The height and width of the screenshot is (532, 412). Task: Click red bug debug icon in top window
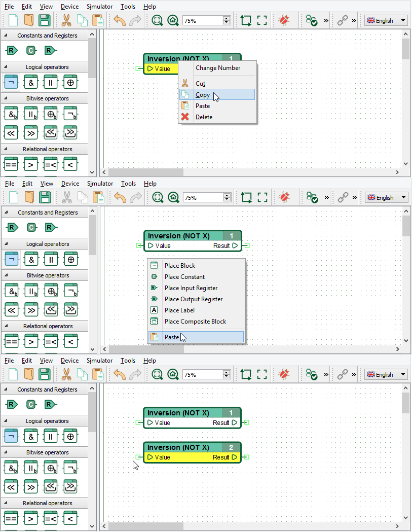click(284, 20)
